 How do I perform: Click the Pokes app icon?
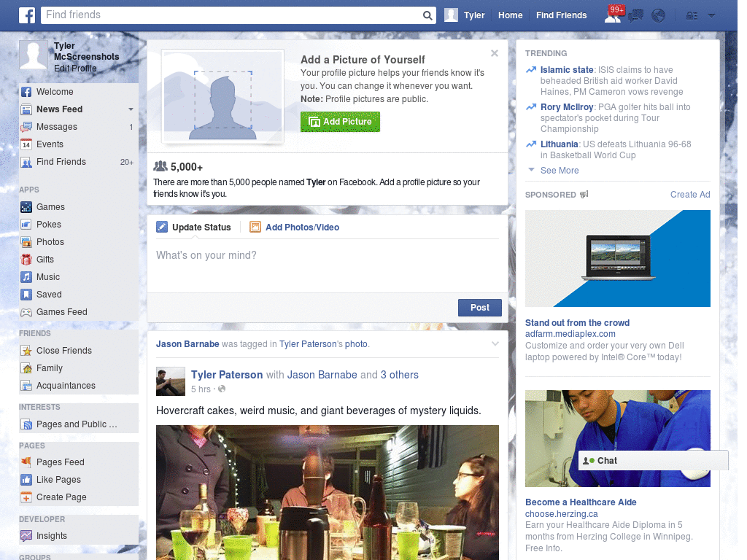tap(26, 225)
